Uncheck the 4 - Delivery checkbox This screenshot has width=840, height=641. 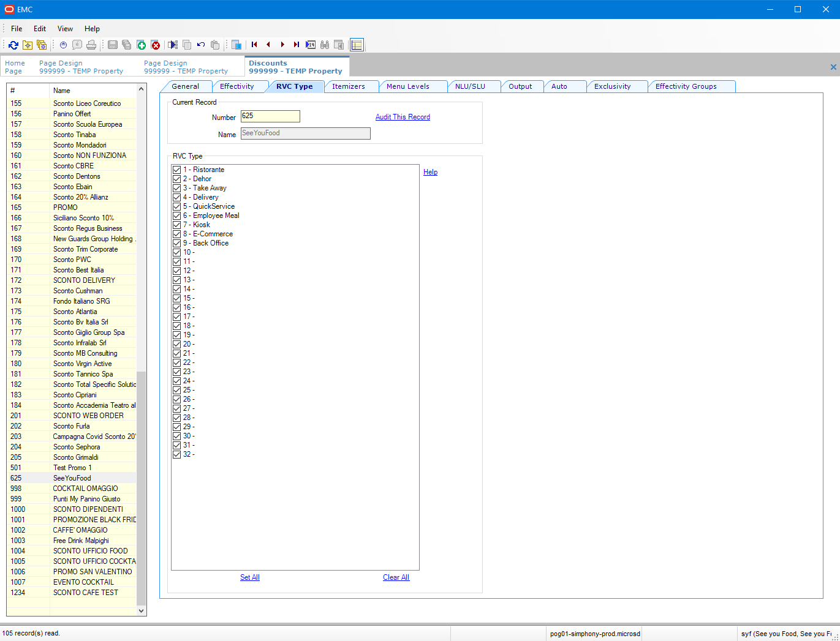[x=177, y=197]
